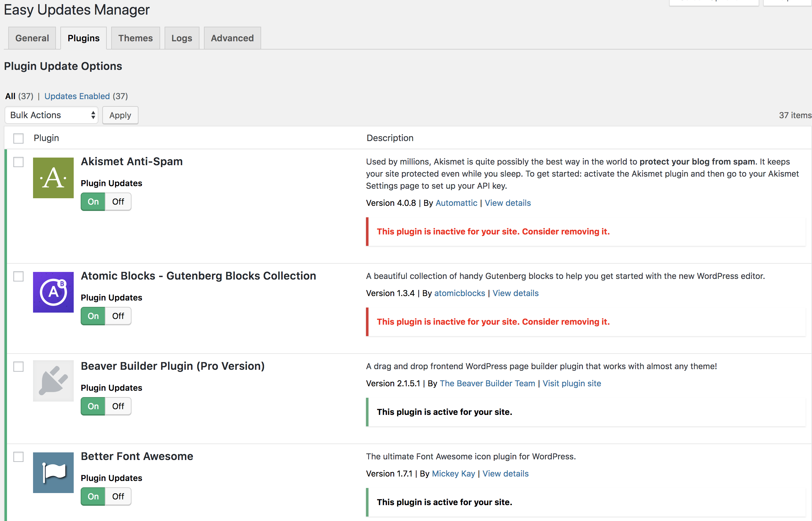Click the Akismet Anti-Spam plugin title
The image size is (812, 521).
point(132,162)
